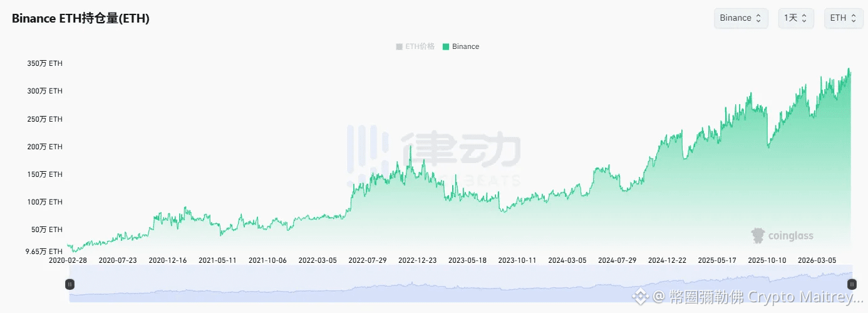Toggle the Binance legend series
868x313 pixels.
pos(460,46)
